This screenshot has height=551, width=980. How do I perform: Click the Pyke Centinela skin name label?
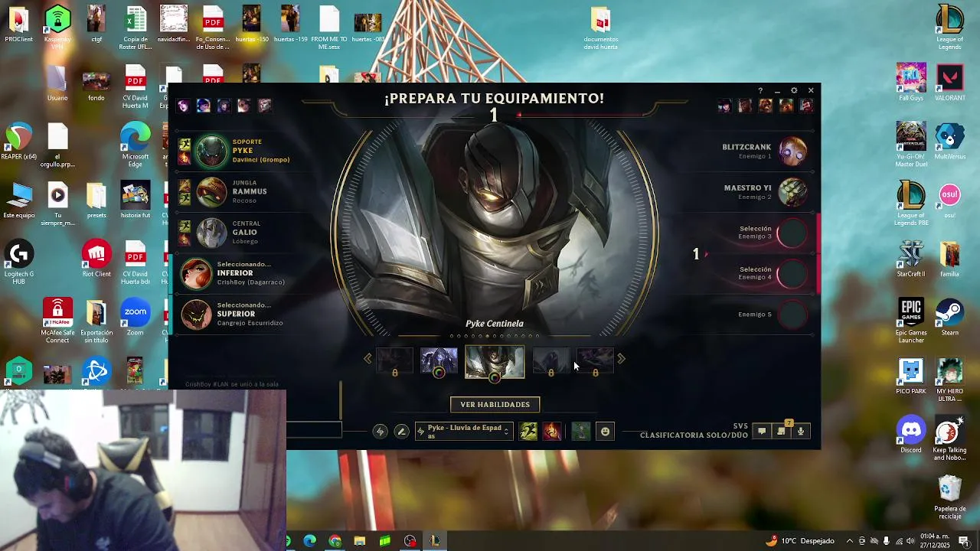tap(495, 324)
